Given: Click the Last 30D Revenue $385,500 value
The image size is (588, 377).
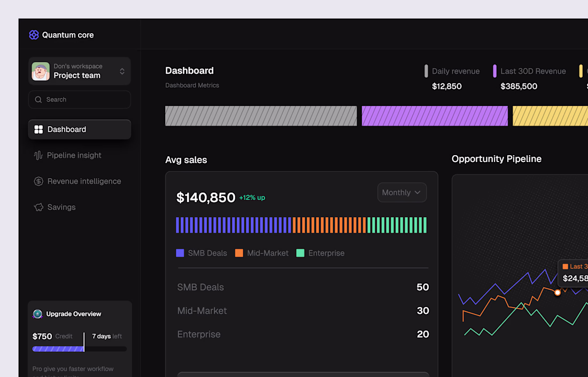Looking at the screenshot, I should pos(519,86).
